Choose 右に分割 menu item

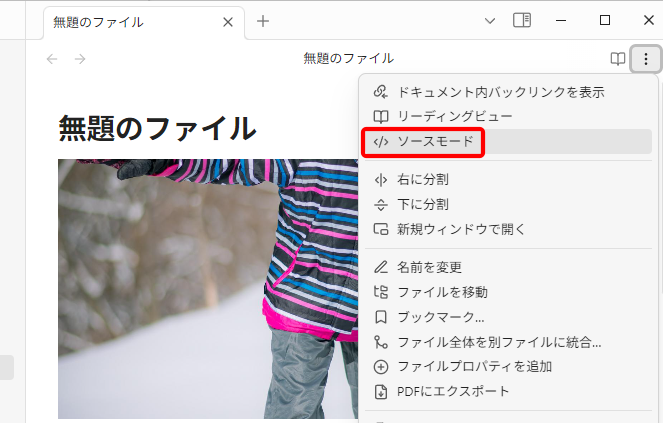[x=508, y=180]
